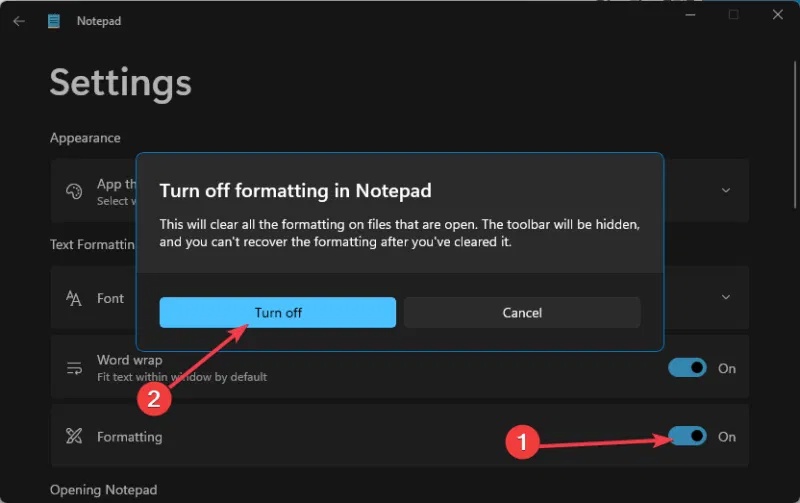Maximize the Notepad window

(733, 15)
